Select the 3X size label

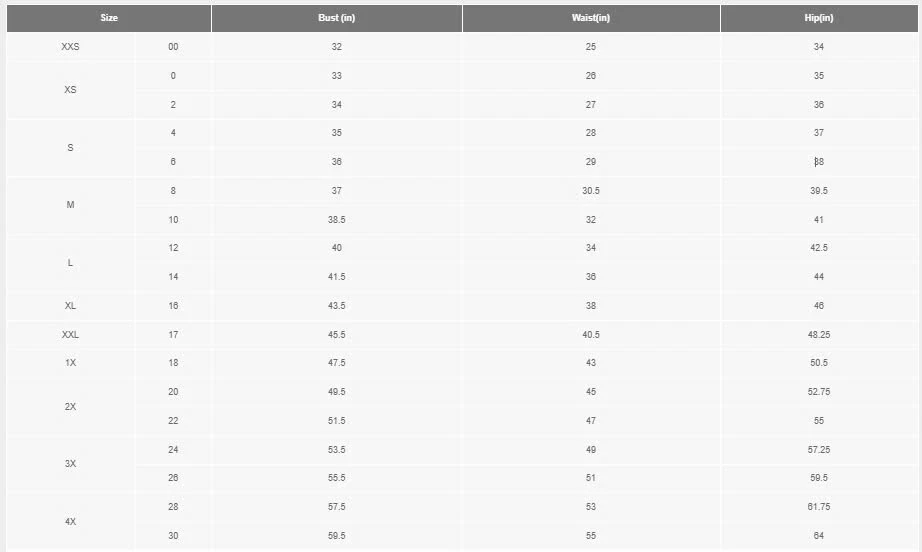[70, 464]
